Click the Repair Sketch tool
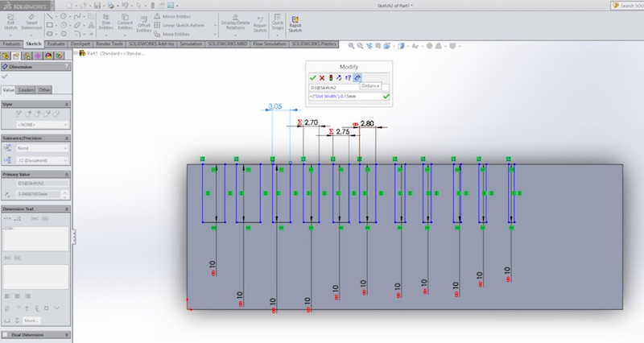The height and width of the screenshot is (343, 644). (x=260, y=24)
